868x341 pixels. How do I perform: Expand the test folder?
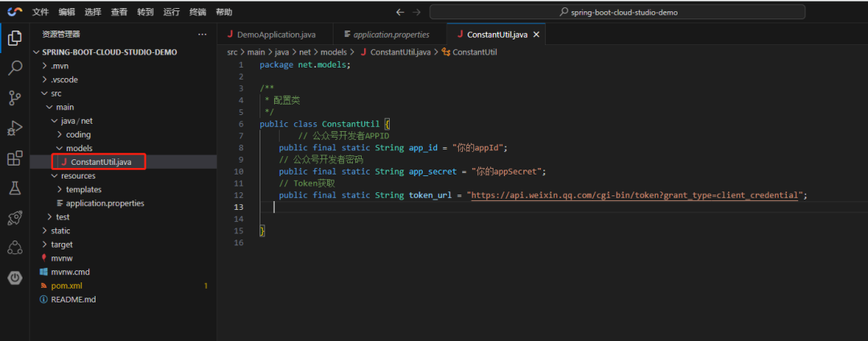(x=123, y=217)
